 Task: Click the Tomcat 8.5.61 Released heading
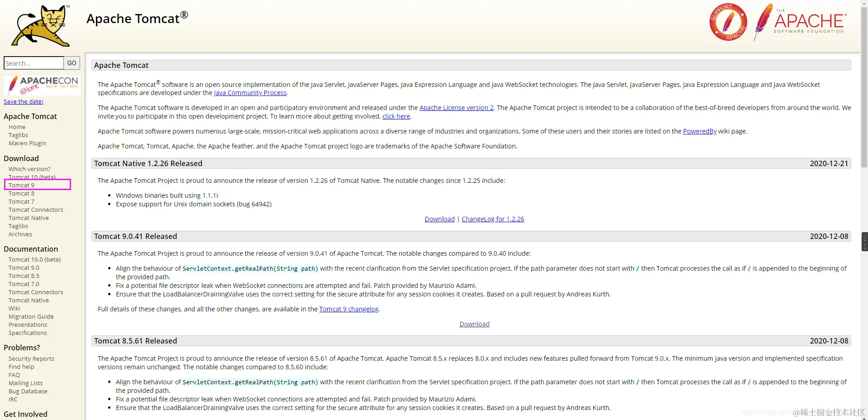click(x=135, y=341)
